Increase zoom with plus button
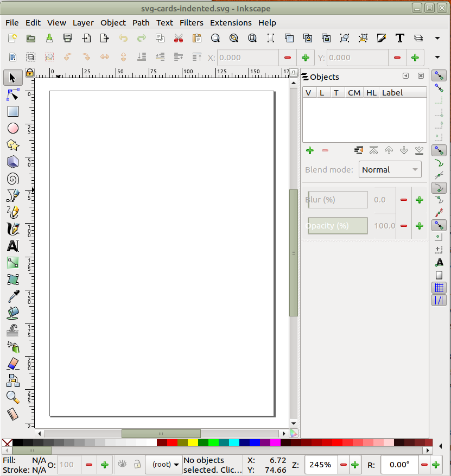Viewport: 451px width, 476px height. [355, 465]
